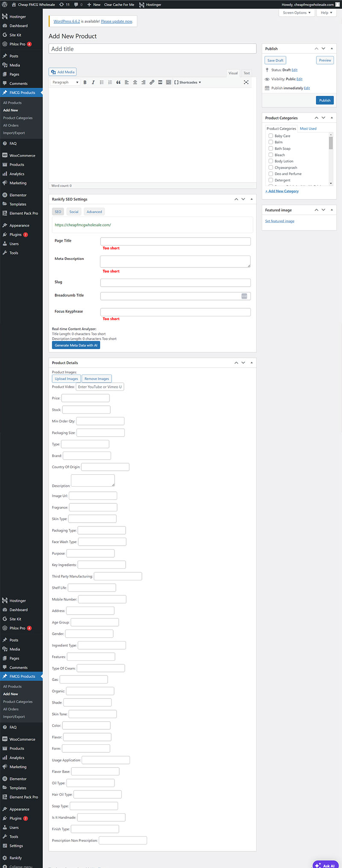342x868 pixels.
Task: Open the Social tab in Rankify SEO
Action: tap(74, 212)
